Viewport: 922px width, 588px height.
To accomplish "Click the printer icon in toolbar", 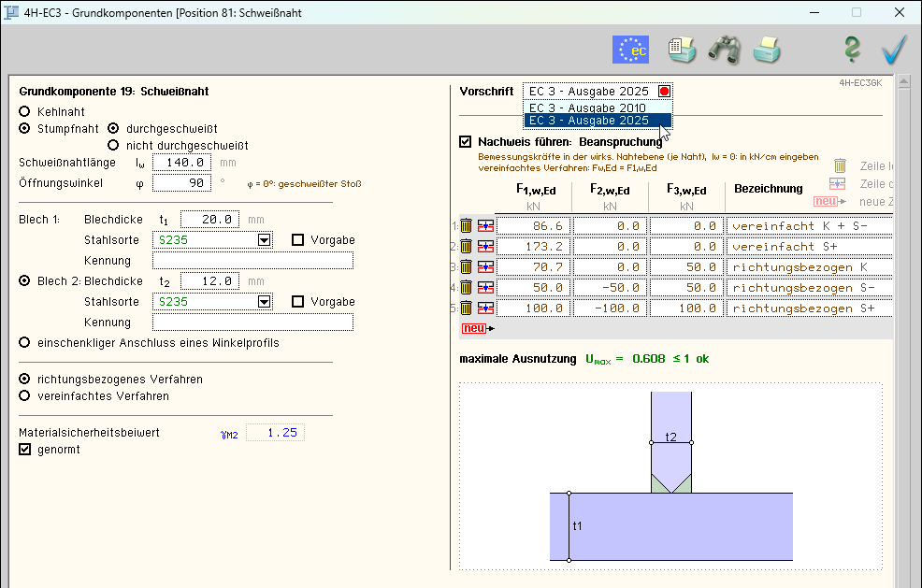I will pyautogui.click(x=767, y=50).
